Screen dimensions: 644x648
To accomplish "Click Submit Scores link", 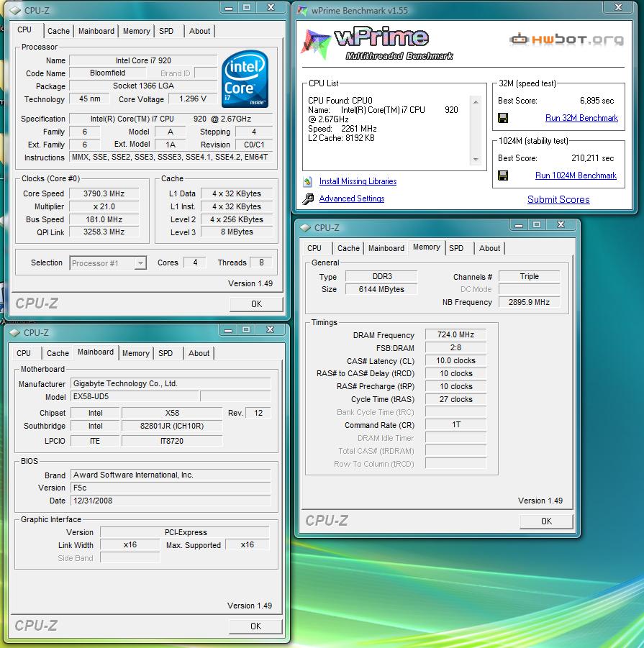I will pos(558,200).
